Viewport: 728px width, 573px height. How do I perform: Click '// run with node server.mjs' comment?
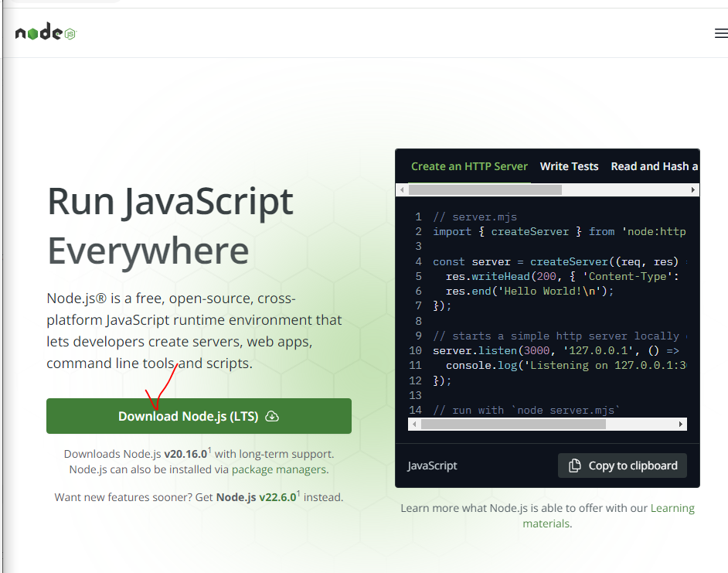tap(526, 411)
